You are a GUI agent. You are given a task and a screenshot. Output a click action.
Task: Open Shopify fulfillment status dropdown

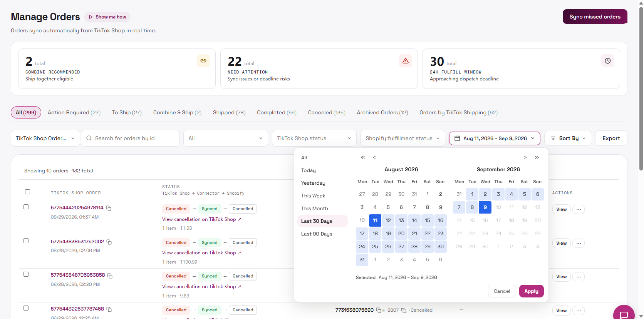(x=403, y=138)
